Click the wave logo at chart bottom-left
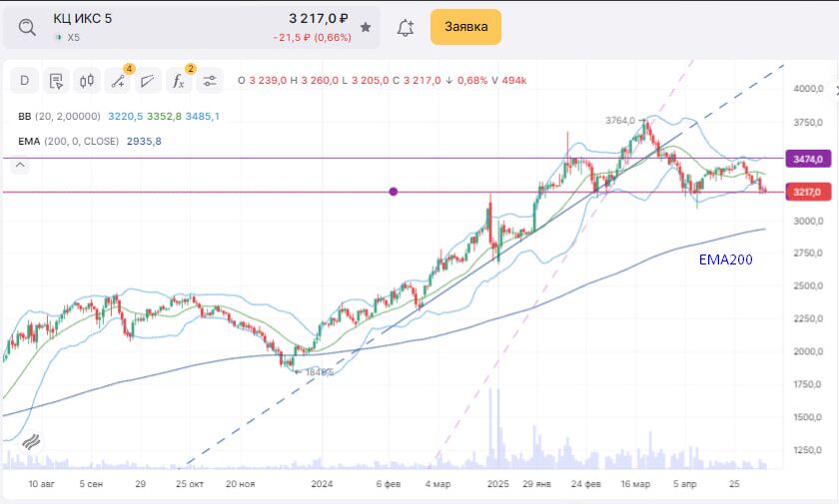 (x=30, y=442)
